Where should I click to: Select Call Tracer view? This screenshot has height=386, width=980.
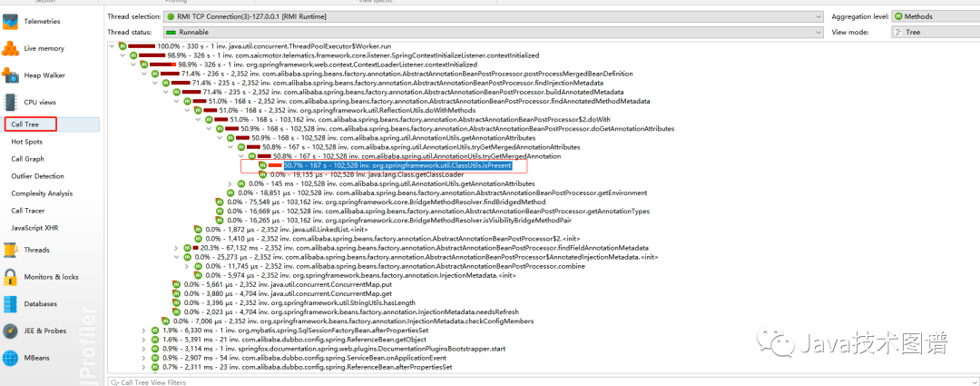(x=27, y=211)
